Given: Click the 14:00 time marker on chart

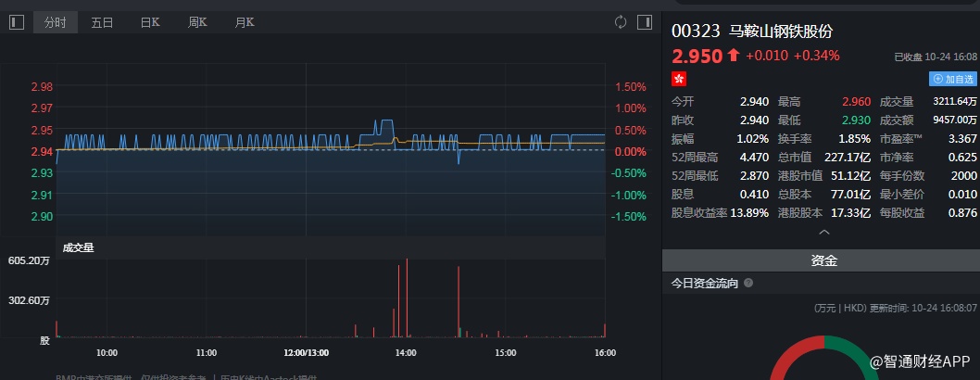Looking at the screenshot, I should tap(405, 353).
